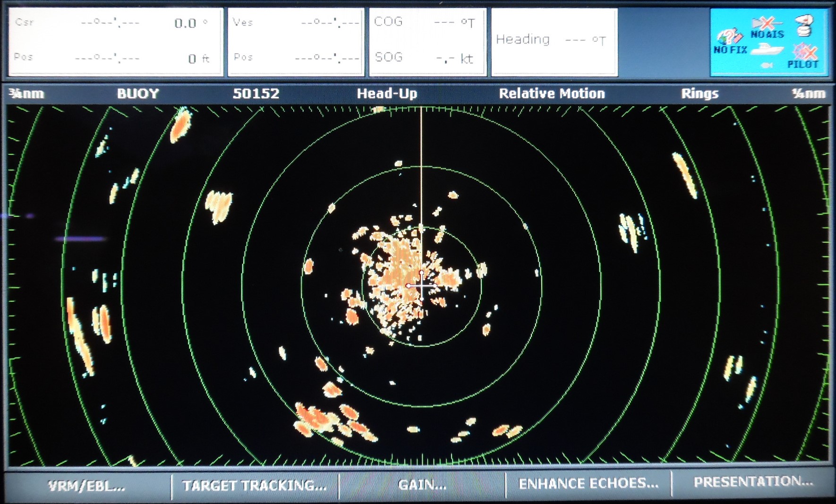This screenshot has width=836, height=504.
Task: Open the GAIN... settings softkey
Action: (x=422, y=485)
